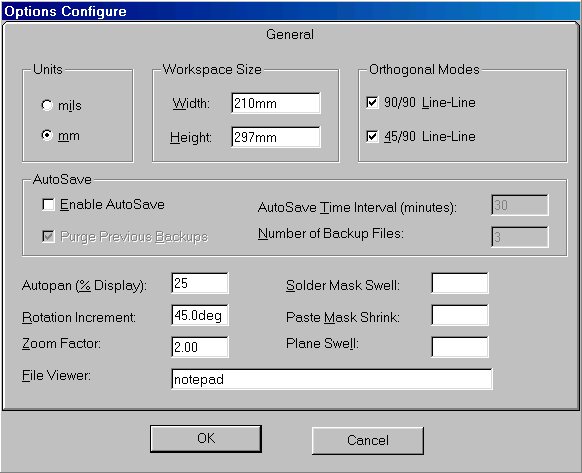Screen dimensions: 582x473
Task: Focus the Autopan percent display field
Action: [200, 283]
